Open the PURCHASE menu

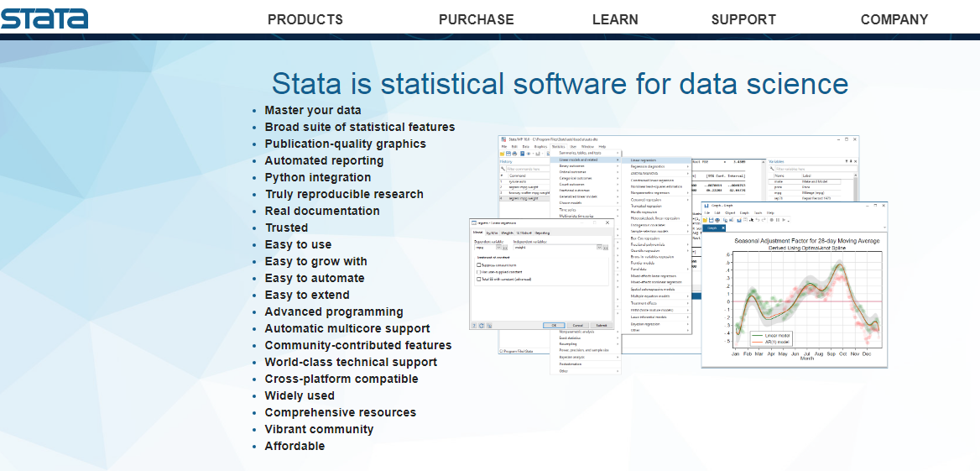477,19
